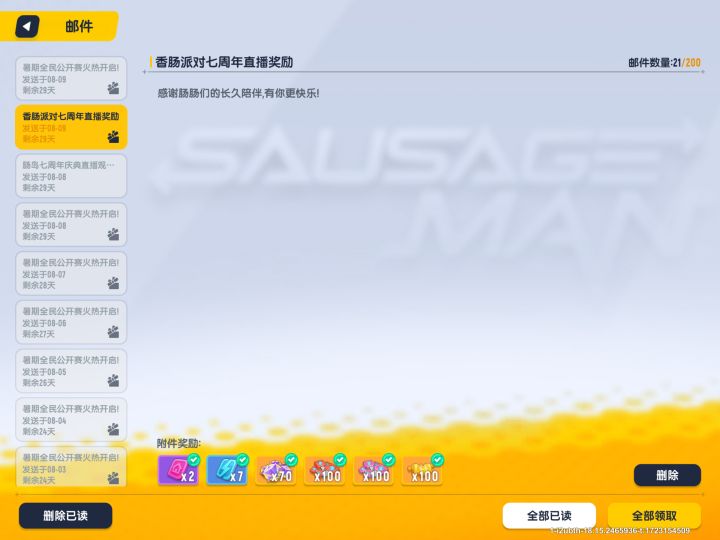Click the mail count 邮件数量:21/200
The height and width of the screenshot is (540, 720).
click(664, 62)
